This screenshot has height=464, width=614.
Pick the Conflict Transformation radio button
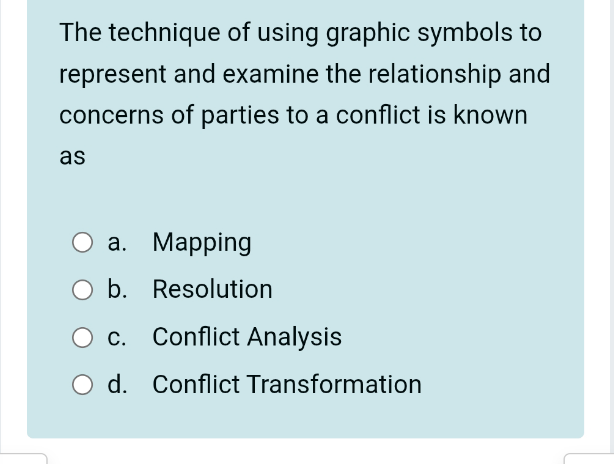click(x=82, y=385)
